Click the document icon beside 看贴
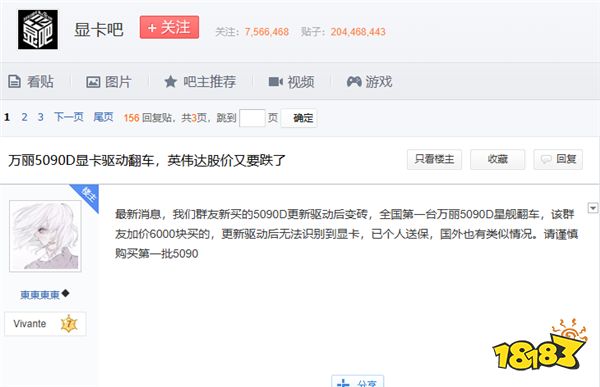The image size is (600, 387). pyautogui.click(x=15, y=82)
